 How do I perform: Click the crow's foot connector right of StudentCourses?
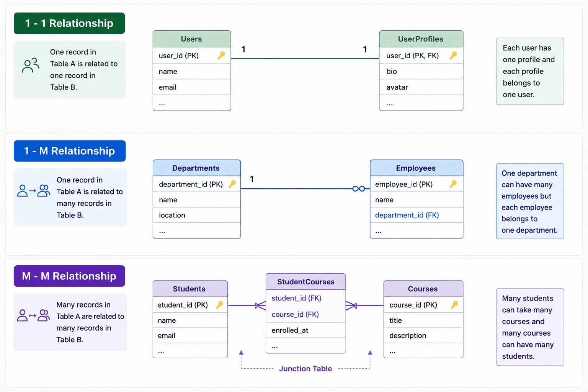point(351,305)
